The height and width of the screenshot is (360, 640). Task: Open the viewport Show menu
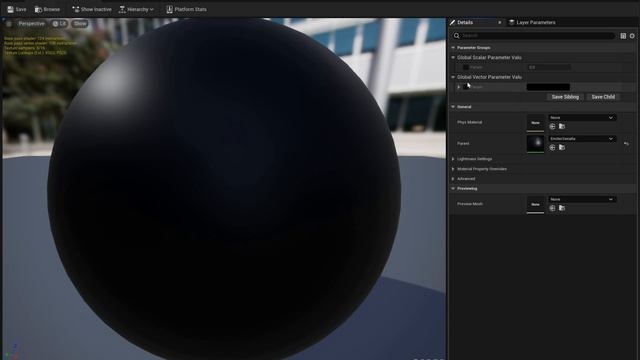coord(80,24)
